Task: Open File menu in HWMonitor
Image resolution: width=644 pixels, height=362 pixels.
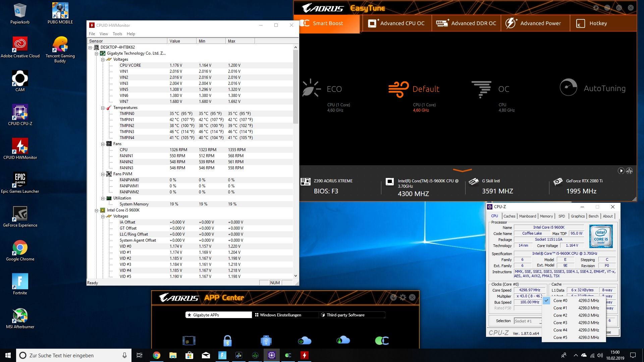Action: tap(92, 34)
